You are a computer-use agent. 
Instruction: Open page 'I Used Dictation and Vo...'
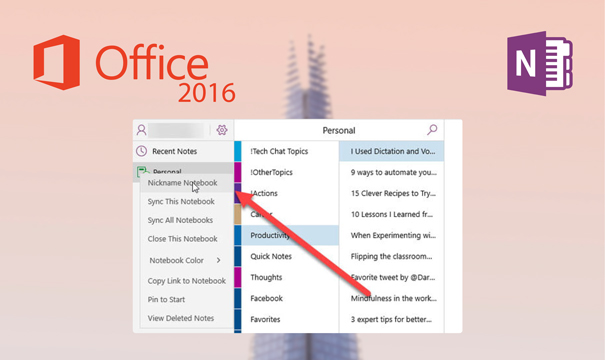click(x=392, y=151)
